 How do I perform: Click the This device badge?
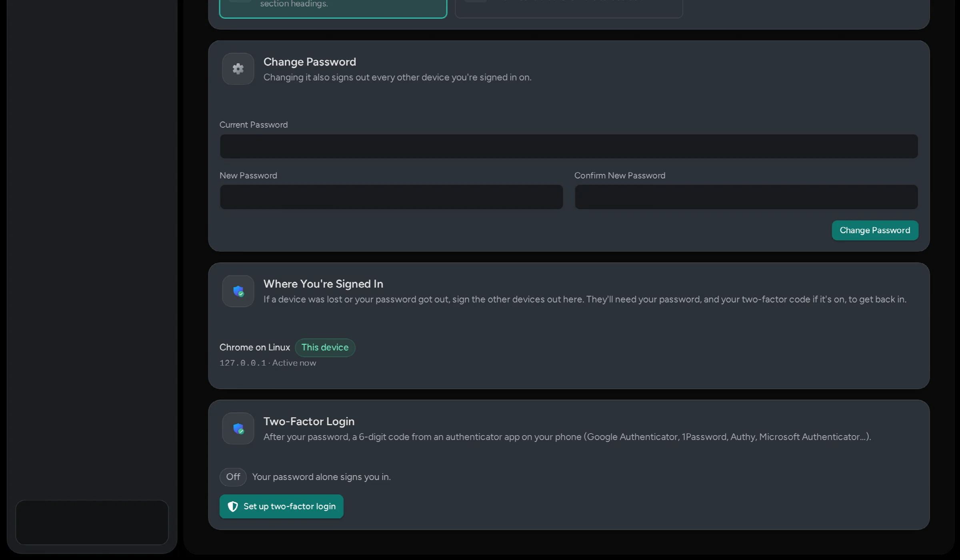(x=325, y=347)
